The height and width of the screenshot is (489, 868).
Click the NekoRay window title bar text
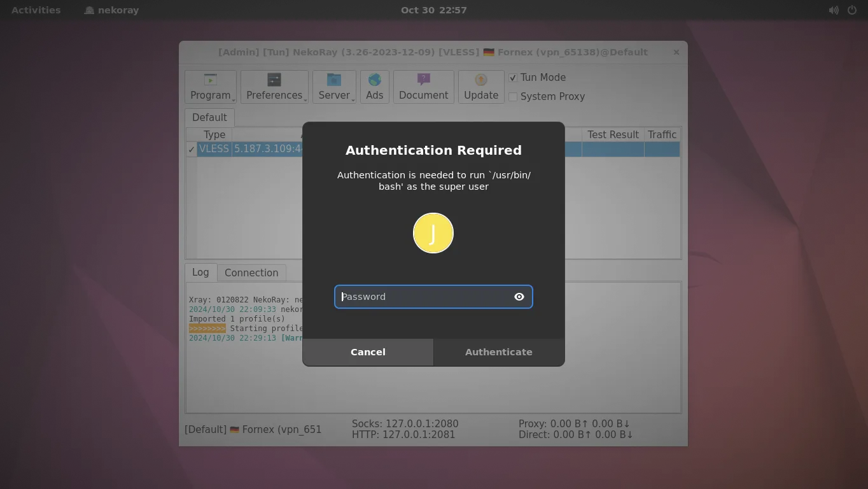point(433,52)
